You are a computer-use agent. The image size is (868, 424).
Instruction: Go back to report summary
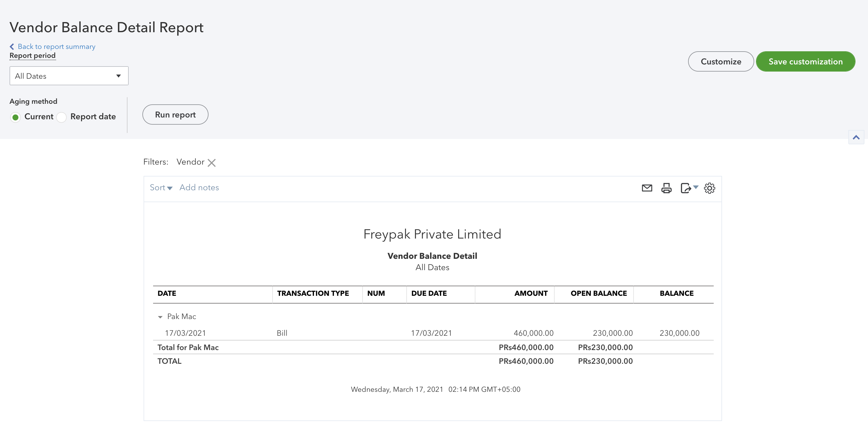(x=56, y=46)
